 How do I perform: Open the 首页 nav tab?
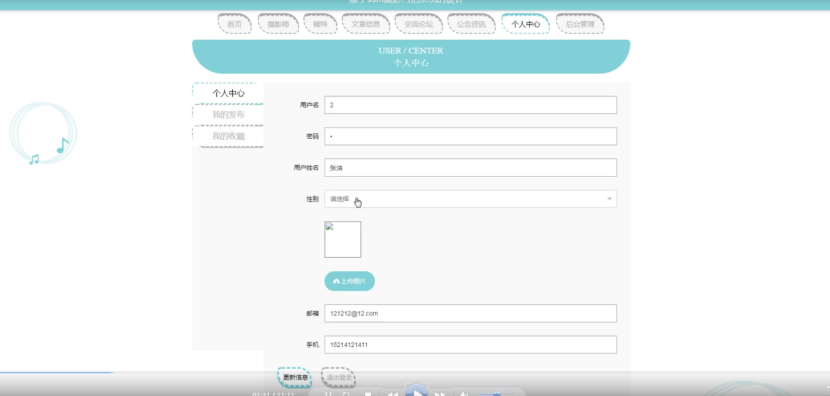coord(234,24)
